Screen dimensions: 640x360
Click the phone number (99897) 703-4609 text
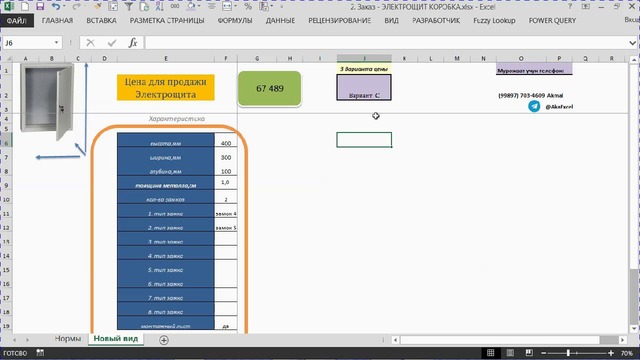[x=521, y=96]
